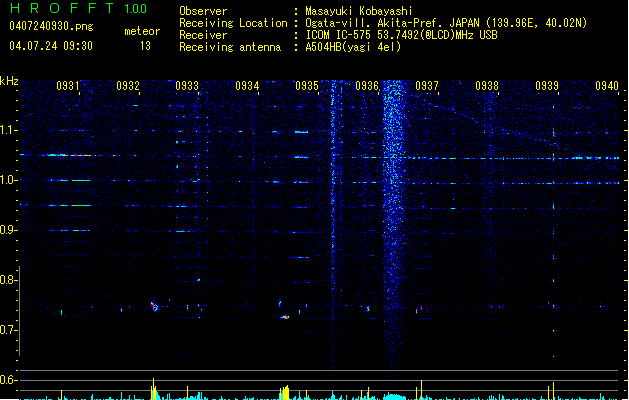Click the meteor count value 13
The width and height of the screenshot is (629, 400).
coord(145,46)
